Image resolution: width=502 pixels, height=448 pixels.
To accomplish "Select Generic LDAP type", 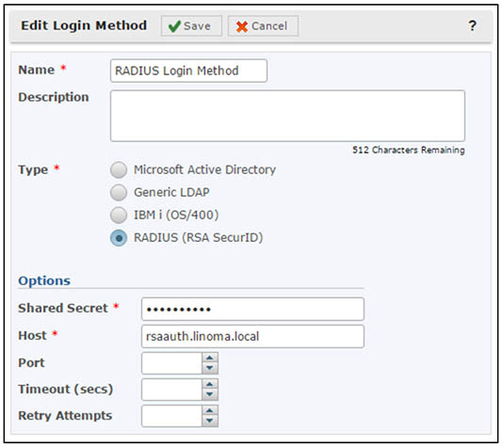I will tap(119, 193).
